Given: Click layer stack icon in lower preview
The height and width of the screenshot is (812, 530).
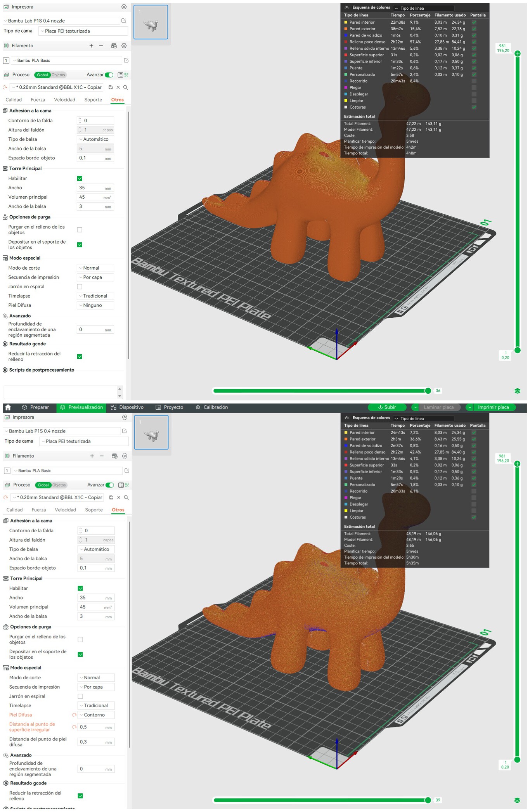Looking at the screenshot, I should click(x=517, y=800).
